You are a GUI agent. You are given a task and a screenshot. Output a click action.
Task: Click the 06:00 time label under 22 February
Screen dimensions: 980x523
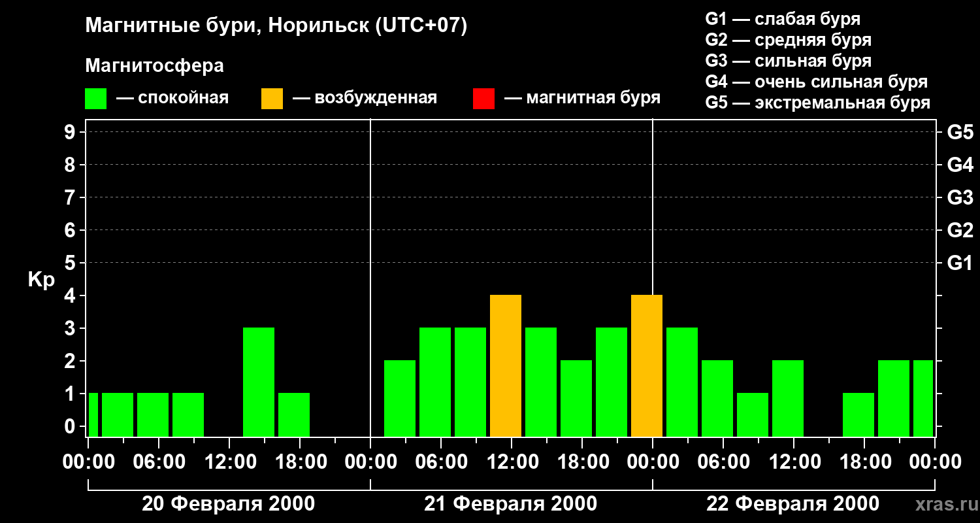pos(723,462)
